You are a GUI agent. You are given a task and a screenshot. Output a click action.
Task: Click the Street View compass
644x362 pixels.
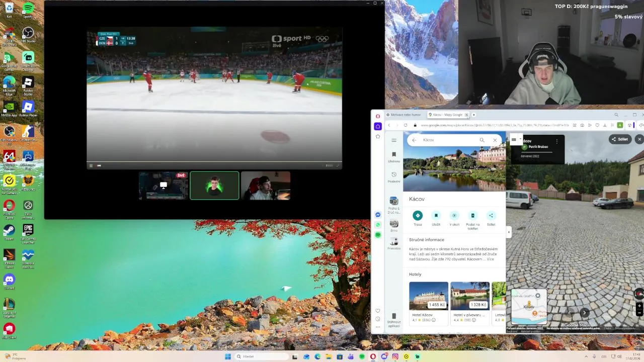click(x=639, y=294)
